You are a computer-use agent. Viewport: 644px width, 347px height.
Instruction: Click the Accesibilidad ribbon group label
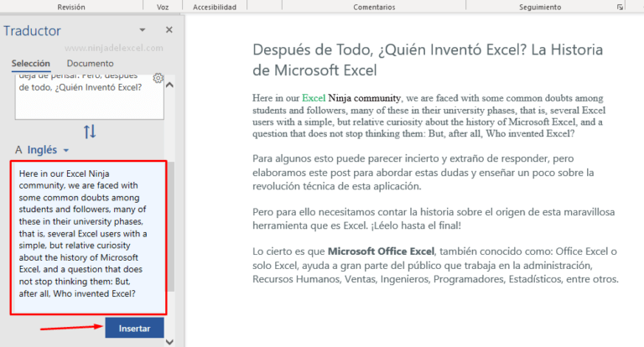click(x=215, y=7)
